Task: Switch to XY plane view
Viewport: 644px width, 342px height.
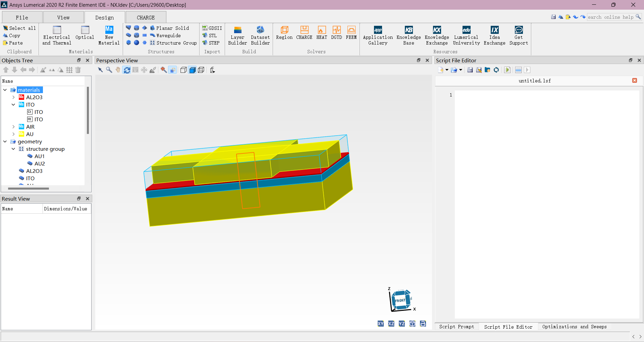Action: pos(380,324)
